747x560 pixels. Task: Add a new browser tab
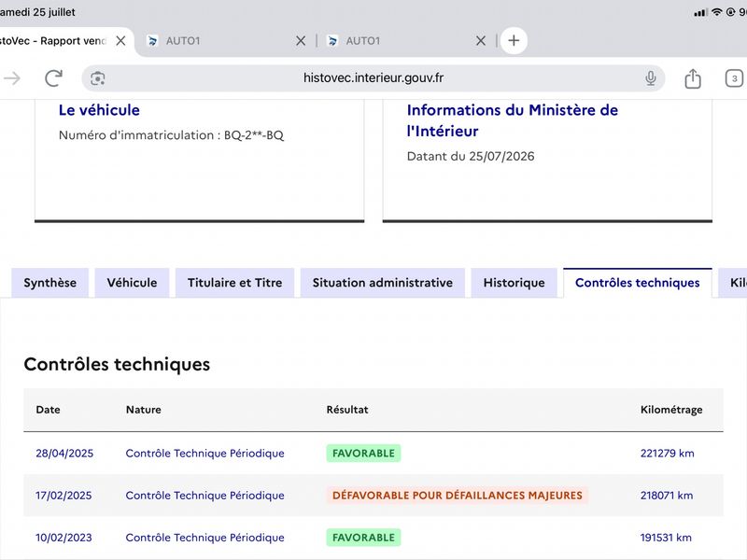[x=514, y=40]
